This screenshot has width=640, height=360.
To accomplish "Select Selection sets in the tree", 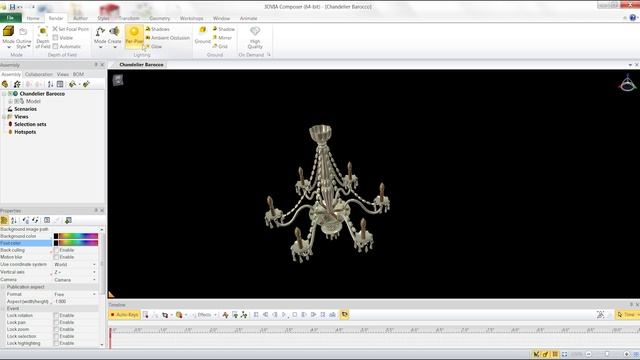I will [30, 124].
